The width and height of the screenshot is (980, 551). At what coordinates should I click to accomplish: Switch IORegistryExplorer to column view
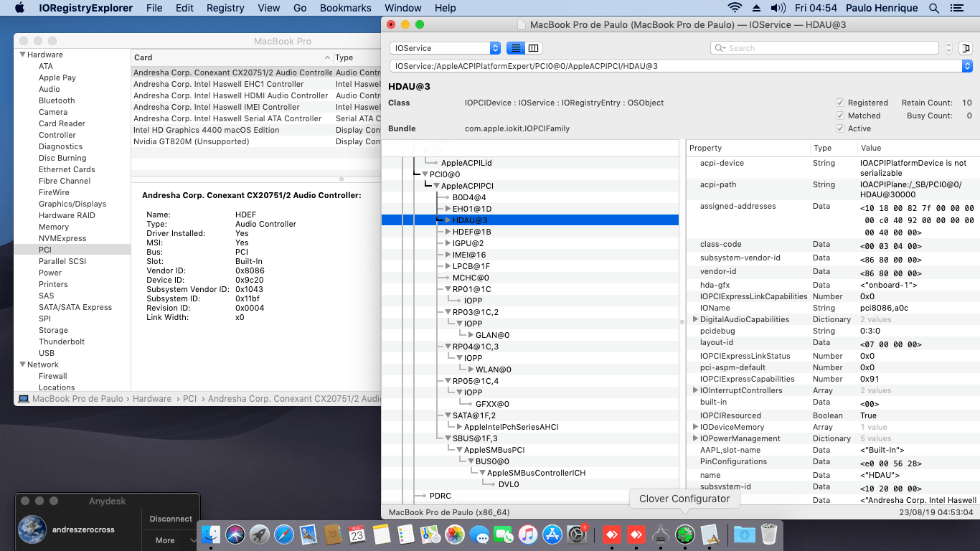coord(533,48)
